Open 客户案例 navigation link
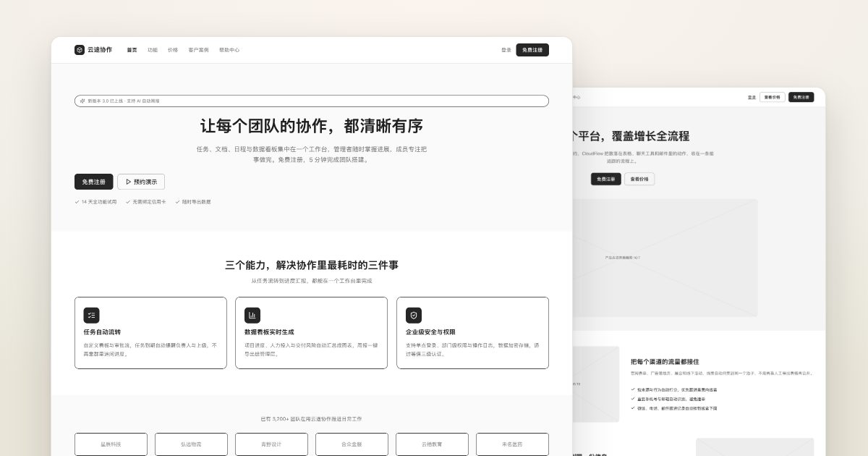The width and height of the screenshot is (868, 456). point(198,50)
